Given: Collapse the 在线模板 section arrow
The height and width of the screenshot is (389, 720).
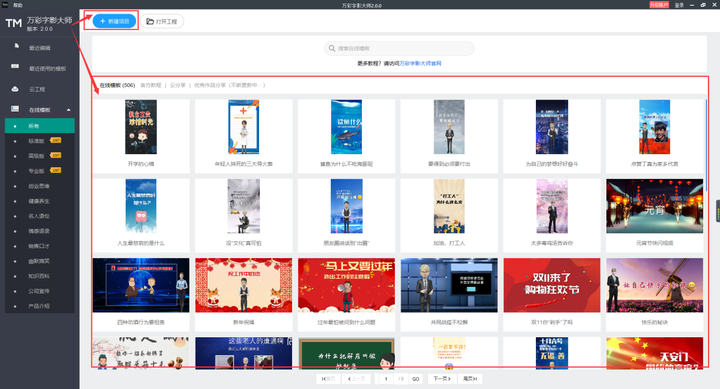Looking at the screenshot, I should click(x=69, y=110).
